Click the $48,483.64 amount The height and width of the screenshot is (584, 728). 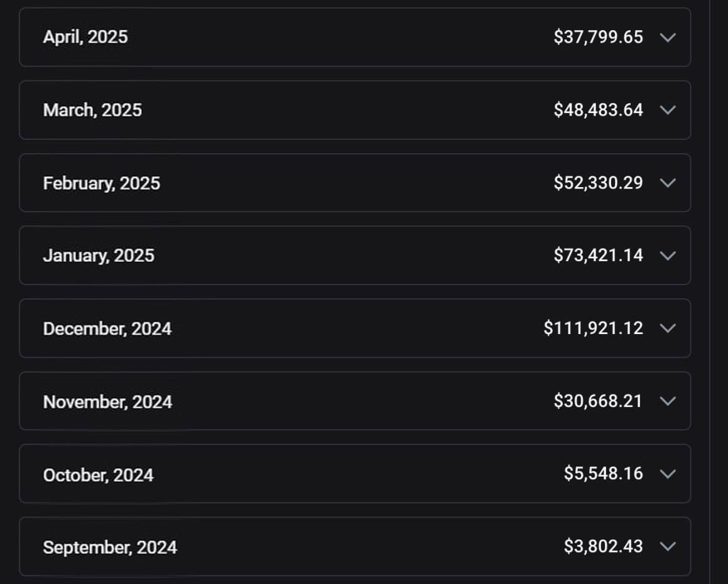tap(599, 110)
